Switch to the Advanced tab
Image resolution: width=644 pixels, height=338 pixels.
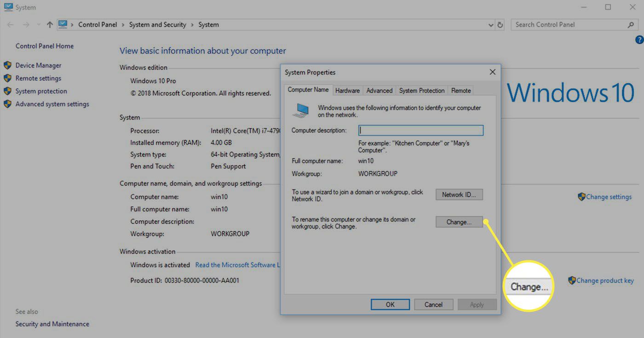(x=379, y=91)
